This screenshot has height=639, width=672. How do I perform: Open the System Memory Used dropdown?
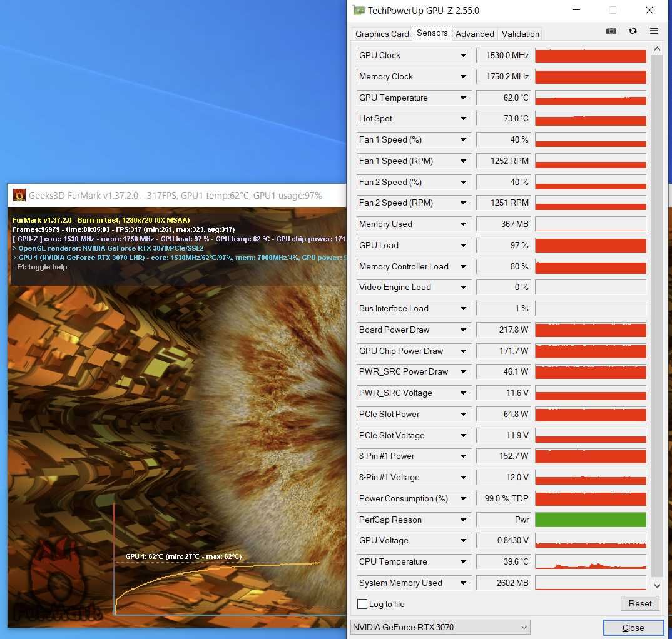463,583
